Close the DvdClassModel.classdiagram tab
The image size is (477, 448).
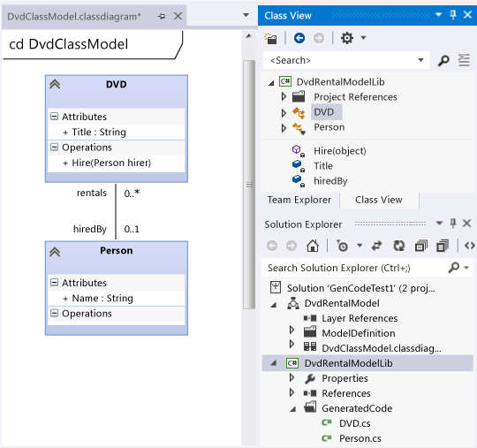178,16
